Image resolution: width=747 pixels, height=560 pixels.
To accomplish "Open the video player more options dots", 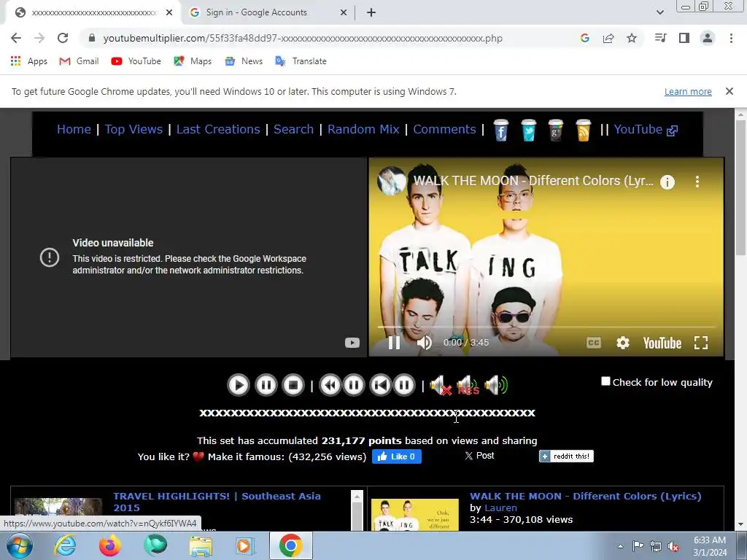I will point(697,182).
